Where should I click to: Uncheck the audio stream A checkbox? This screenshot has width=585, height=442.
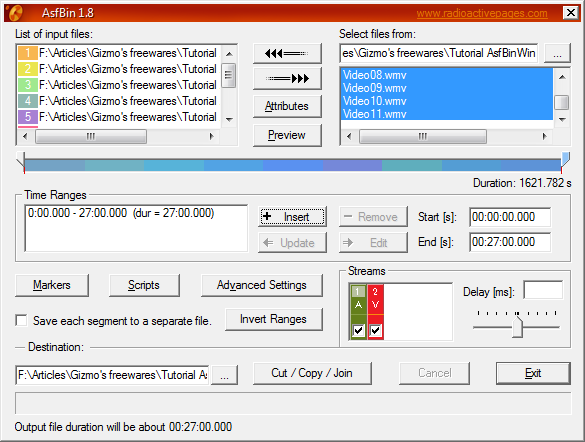pos(359,330)
